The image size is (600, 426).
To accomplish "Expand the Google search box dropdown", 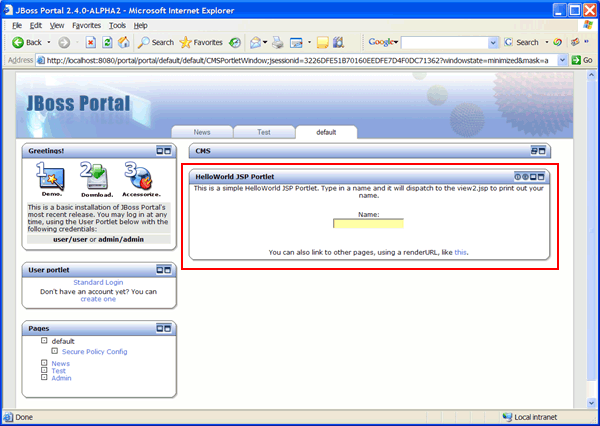I will click(x=493, y=42).
